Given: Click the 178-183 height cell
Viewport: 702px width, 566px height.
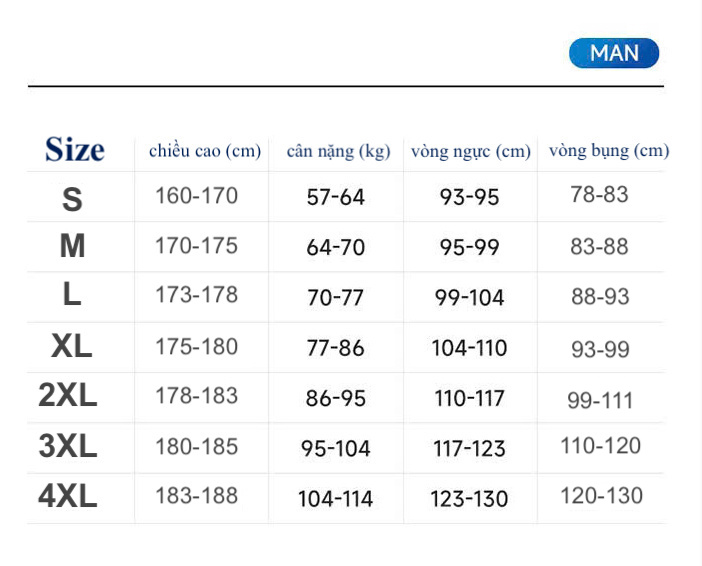Looking at the screenshot, I should (197, 396).
